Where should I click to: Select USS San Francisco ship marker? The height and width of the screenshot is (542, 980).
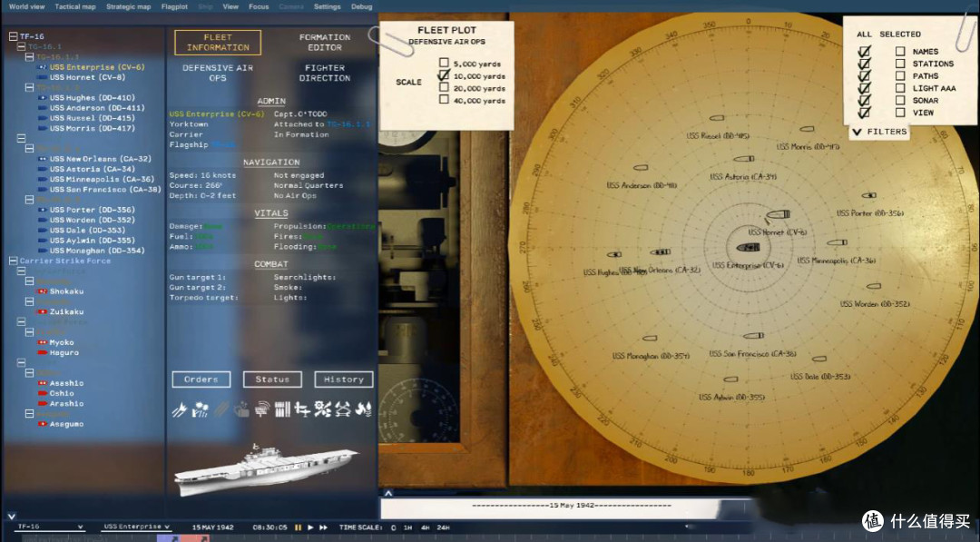[753, 336]
